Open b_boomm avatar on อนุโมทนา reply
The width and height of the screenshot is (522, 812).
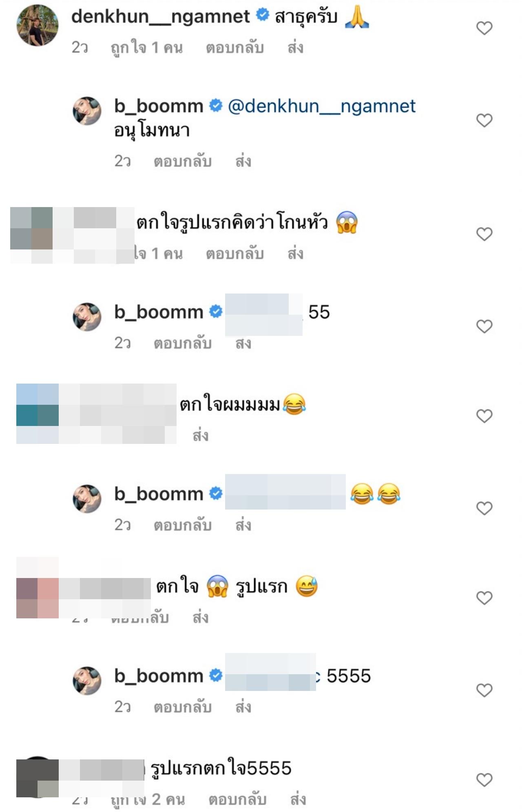[87, 111]
